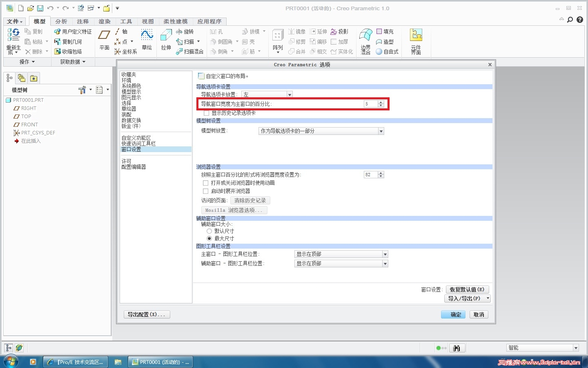This screenshot has width=588, height=368.
Task: Open 主窗口 图形工具栏位置 dropdown
Action: tap(341, 254)
